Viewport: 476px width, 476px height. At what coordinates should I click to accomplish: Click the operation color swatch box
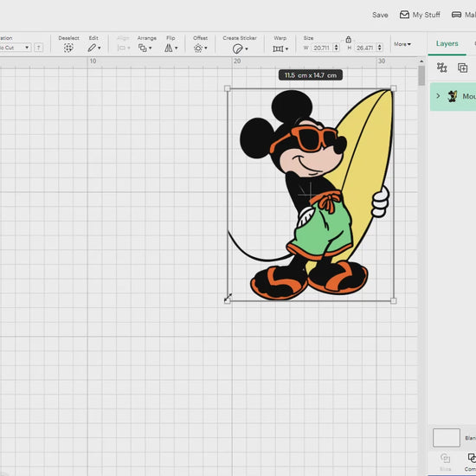pyautogui.click(x=39, y=48)
